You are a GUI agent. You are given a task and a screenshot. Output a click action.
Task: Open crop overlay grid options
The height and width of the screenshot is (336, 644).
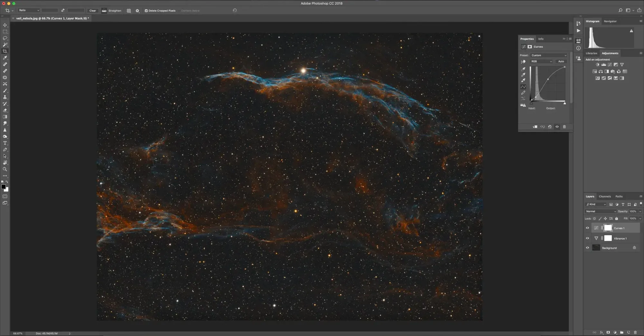(129, 11)
